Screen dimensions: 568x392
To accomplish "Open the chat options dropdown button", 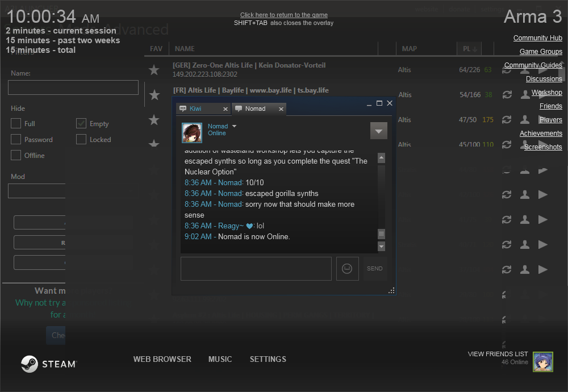I will pos(378,131).
